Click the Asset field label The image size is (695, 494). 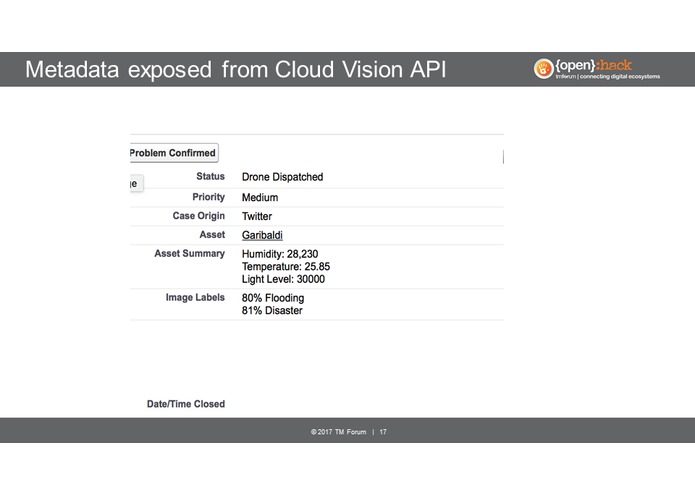[212, 235]
